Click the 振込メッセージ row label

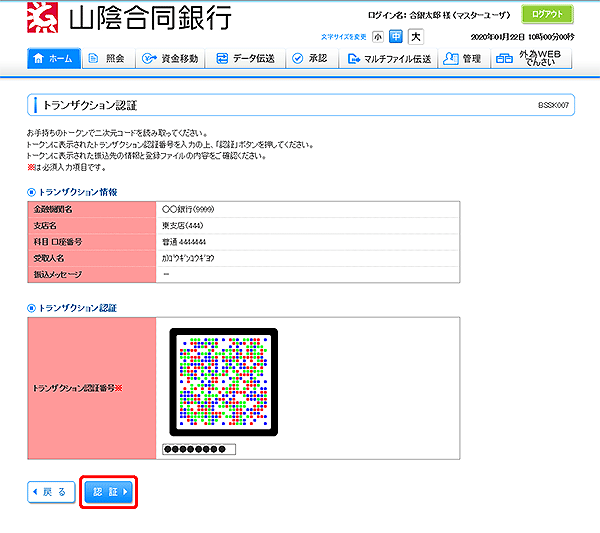(x=57, y=274)
